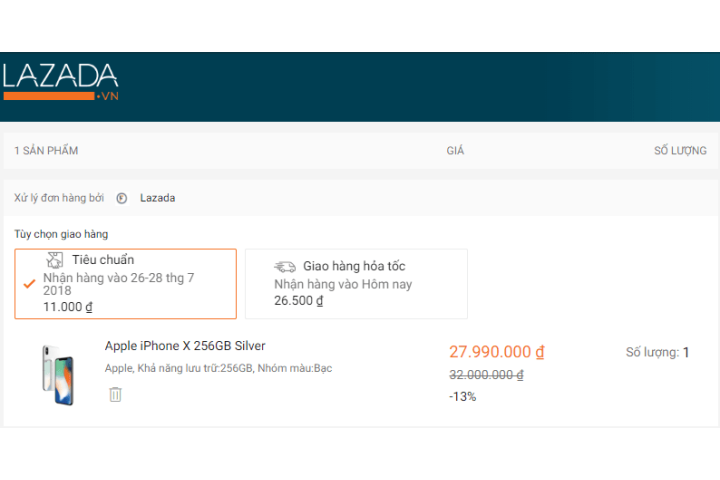
Task: Choose Giao hàng hỏa tốc delivery option
Action: tap(356, 284)
